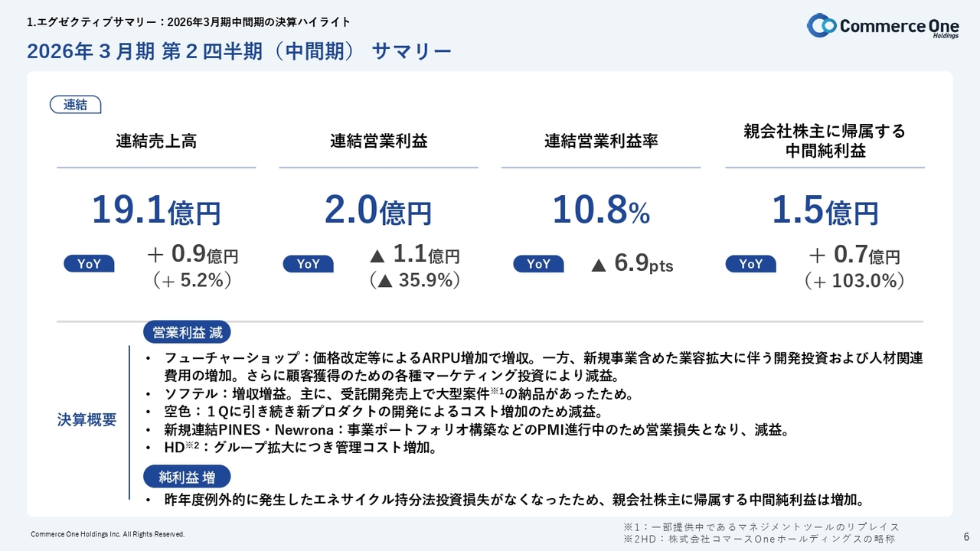The image size is (980, 551).
Task: Click the page number 6
Action: point(965,536)
